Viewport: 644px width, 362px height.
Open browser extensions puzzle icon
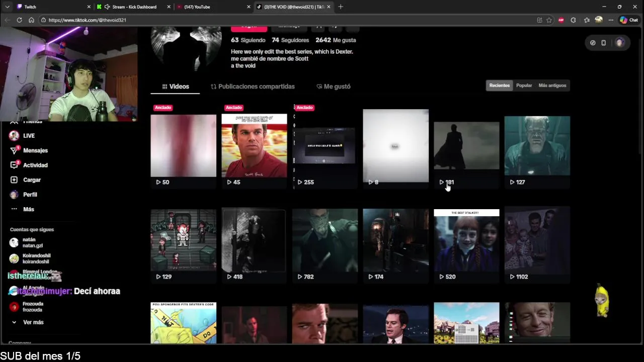click(573, 20)
